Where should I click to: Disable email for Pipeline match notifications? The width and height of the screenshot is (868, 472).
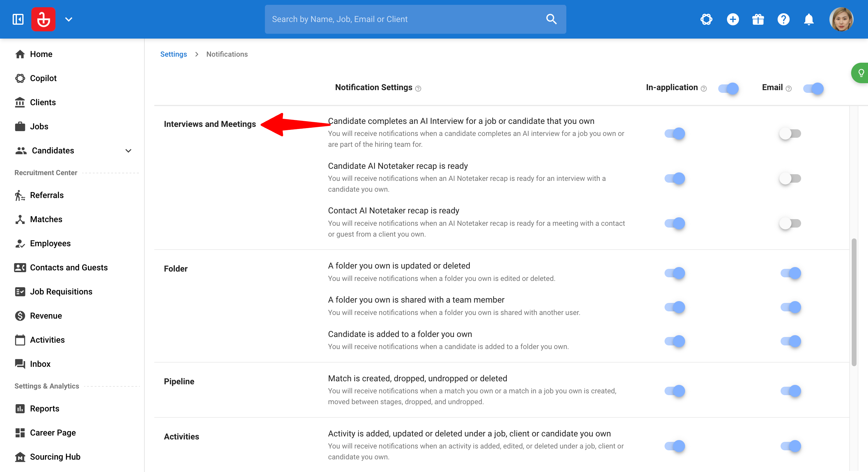[791, 391]
